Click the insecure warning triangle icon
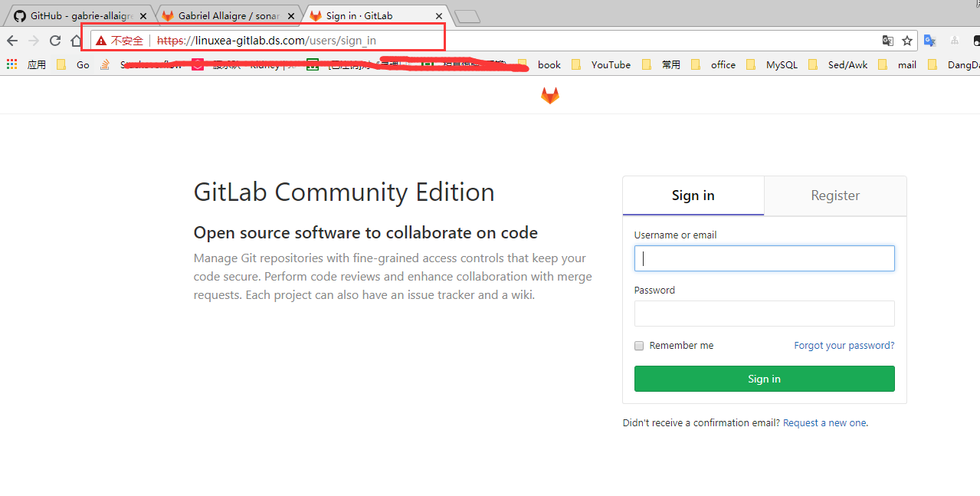Screen dimensions: 980x496 point(101,41)
